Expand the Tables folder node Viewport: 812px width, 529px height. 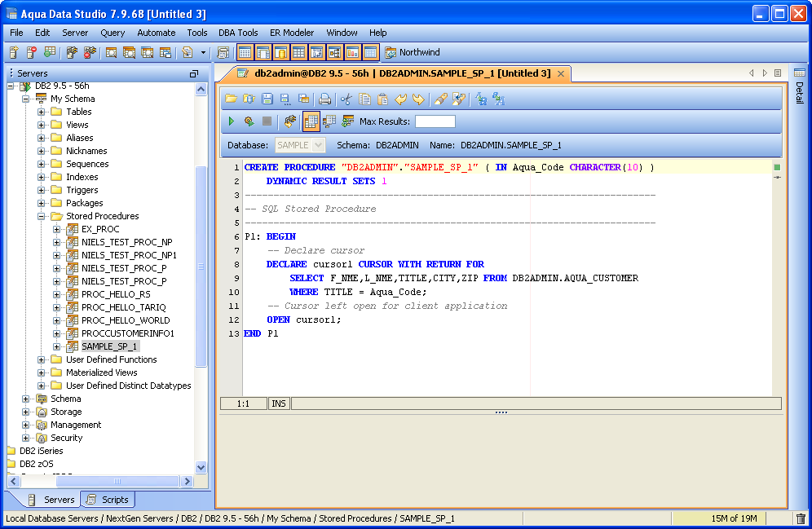[42, 112]
